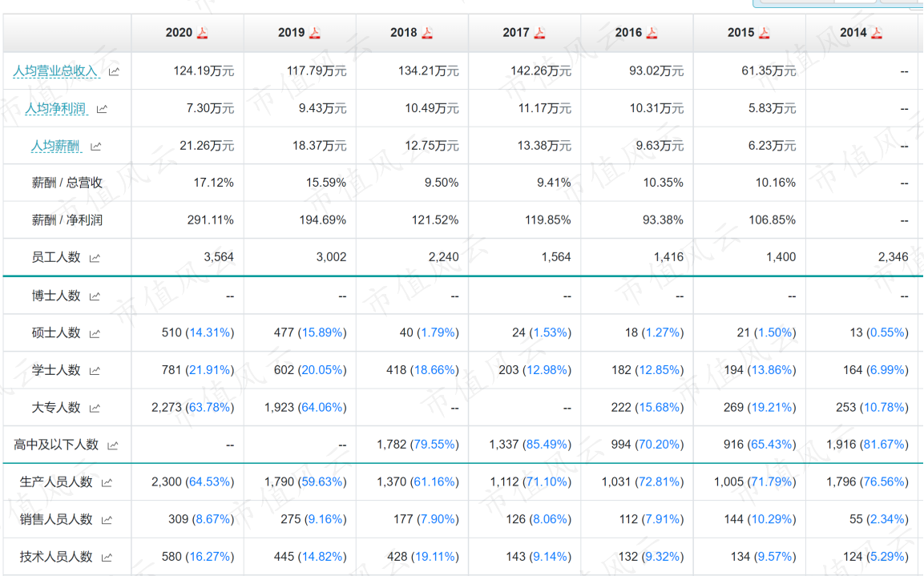The height and width of the screenshot is (576, 924).
Task: Click the 2019 生产人员 percentage 59.63%
Action: coord(321,481)
